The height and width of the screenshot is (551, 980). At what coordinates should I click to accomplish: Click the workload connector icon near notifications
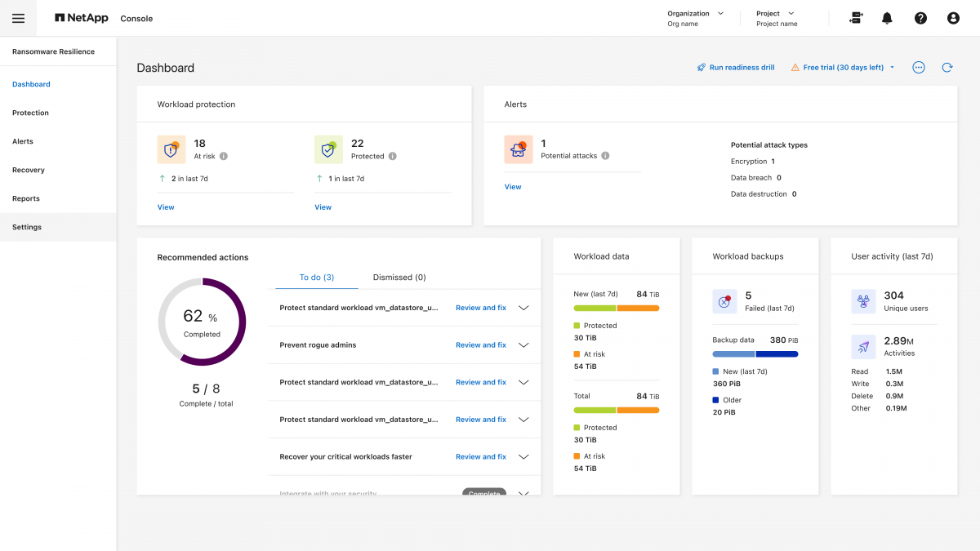point(856,17)
